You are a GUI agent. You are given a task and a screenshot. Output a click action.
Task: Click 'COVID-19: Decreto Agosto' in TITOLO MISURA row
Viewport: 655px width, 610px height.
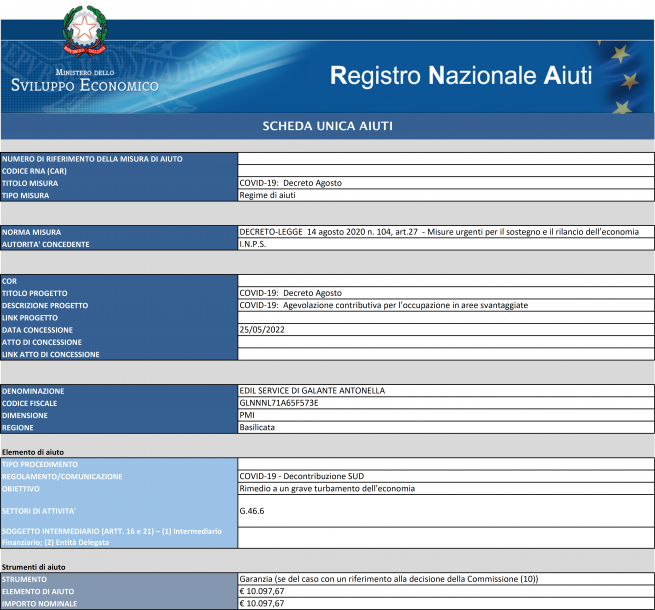290,183
